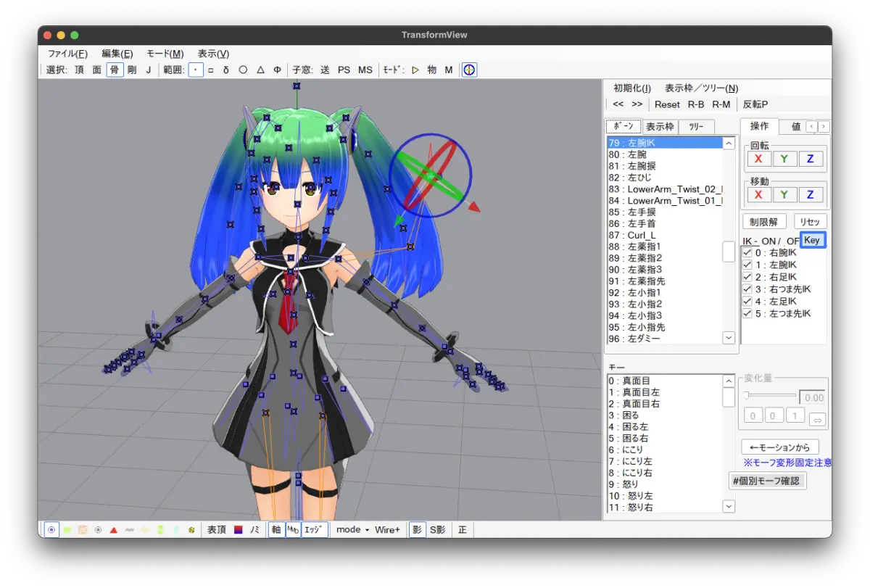Click the red X rotation axis button
The image size is (870, 588).
coord(758,159)
